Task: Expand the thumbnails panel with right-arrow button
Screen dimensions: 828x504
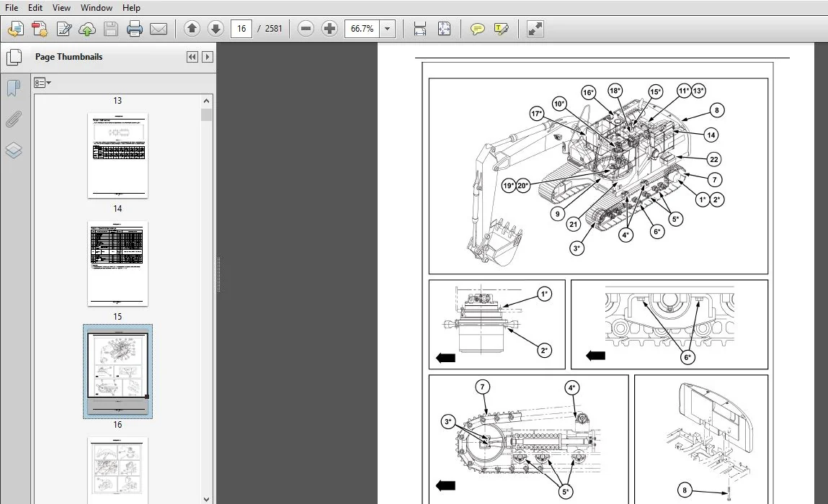Action: click(x=208, y=57)
